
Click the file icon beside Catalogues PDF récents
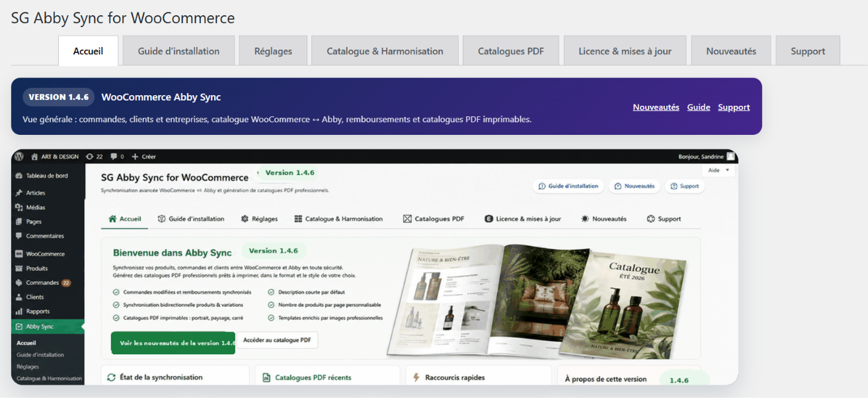pos(266,378)
